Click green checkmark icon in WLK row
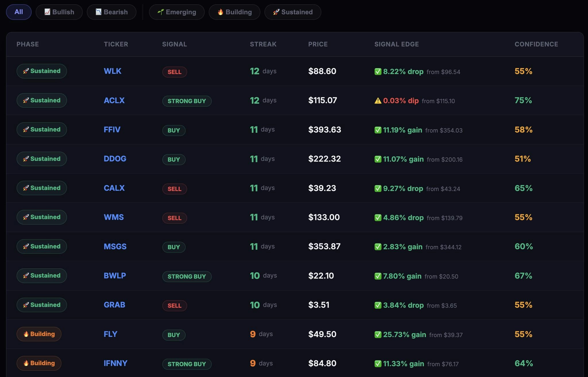The width and height of the screenshot is (588, 377). [378, 72]
